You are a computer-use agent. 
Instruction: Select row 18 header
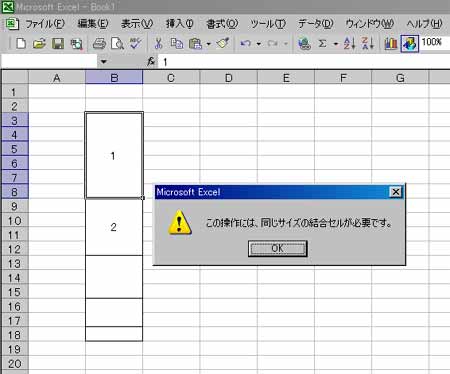15,335
